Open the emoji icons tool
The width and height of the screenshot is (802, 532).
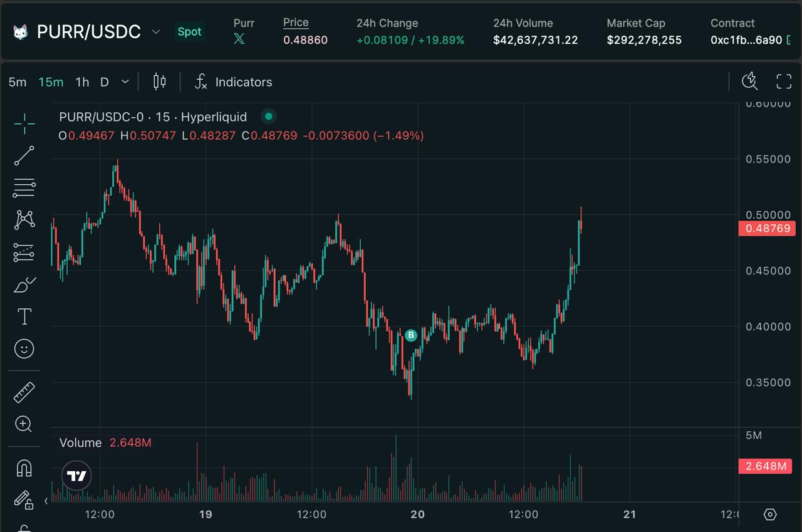pos(24,349)
